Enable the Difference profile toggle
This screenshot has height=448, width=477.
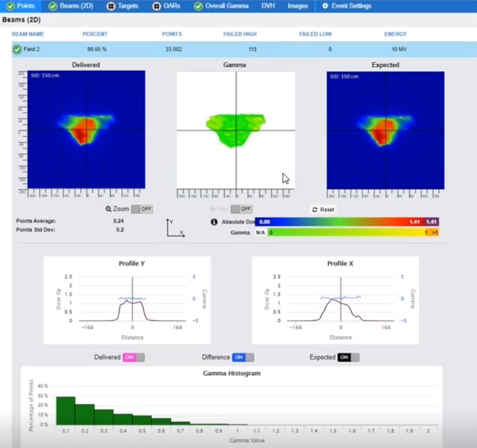[x=243, y=357]
